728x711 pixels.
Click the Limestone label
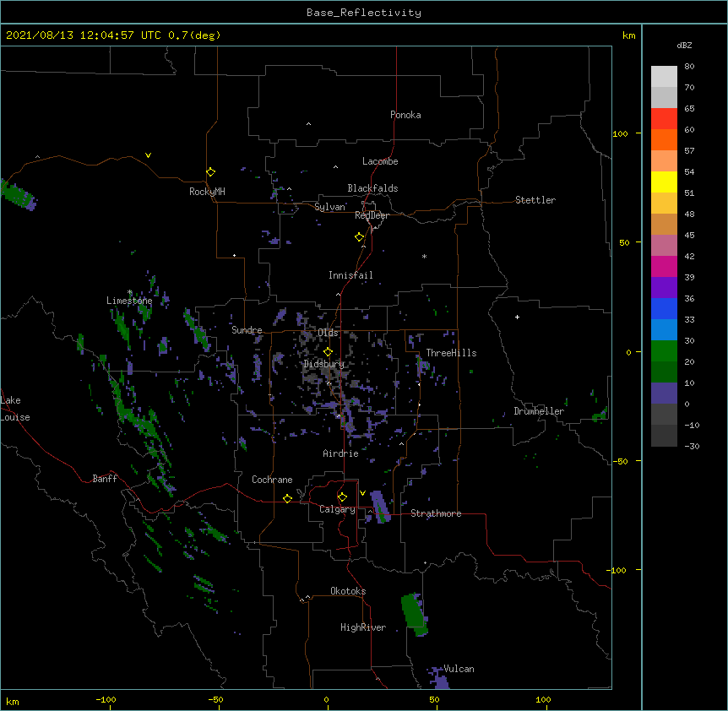pos(129,301)
